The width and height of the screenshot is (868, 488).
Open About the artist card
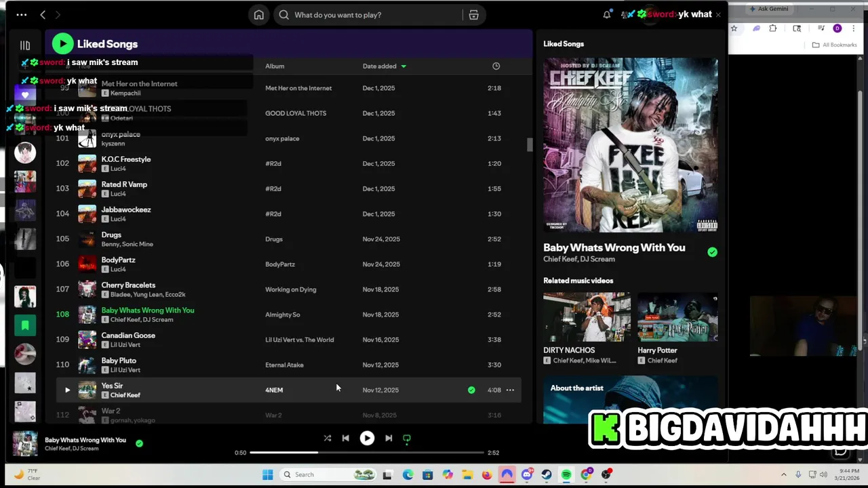[630, 400]
